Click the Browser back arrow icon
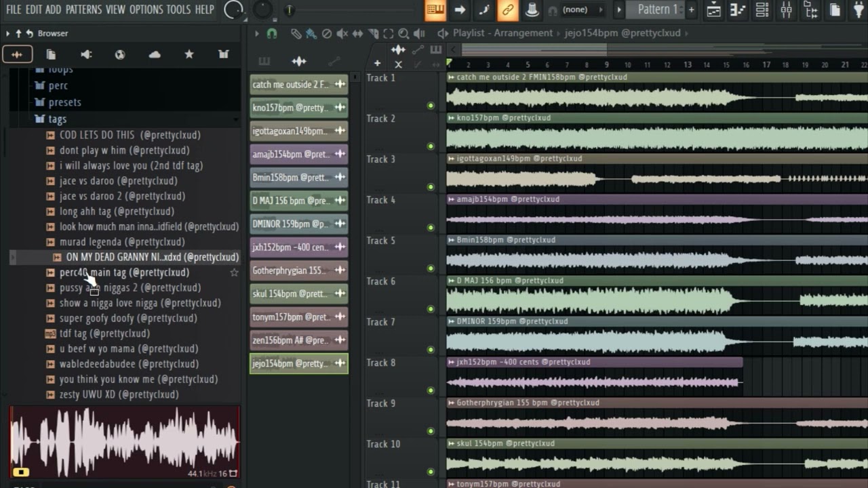The image size is (868, 488). 29,33
